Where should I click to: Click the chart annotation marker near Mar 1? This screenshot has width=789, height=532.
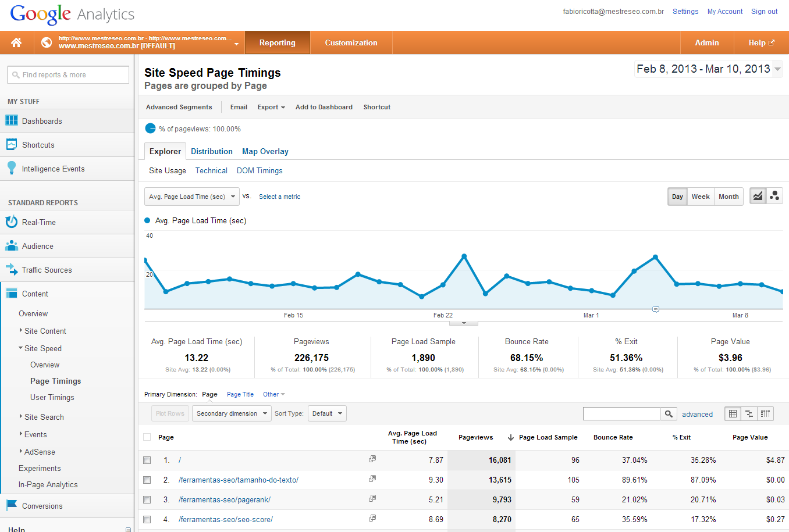click(x=656, y=309)
